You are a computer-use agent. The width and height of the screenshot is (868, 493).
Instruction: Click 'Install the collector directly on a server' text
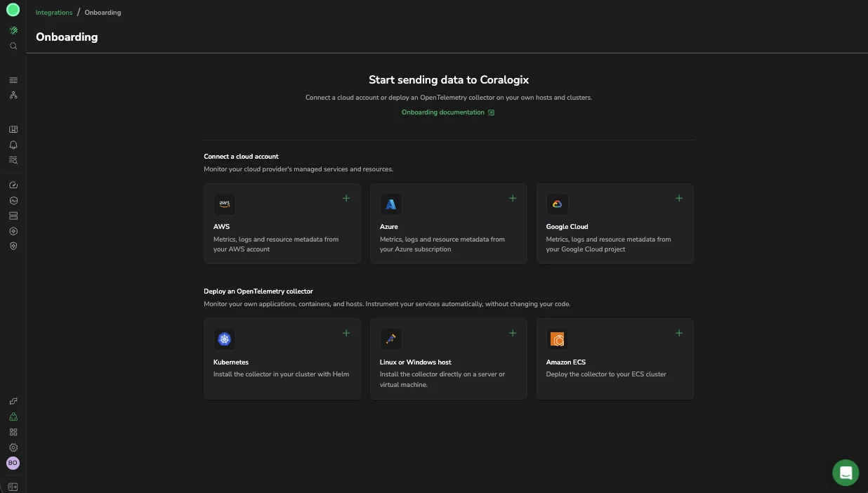[442, 379]
